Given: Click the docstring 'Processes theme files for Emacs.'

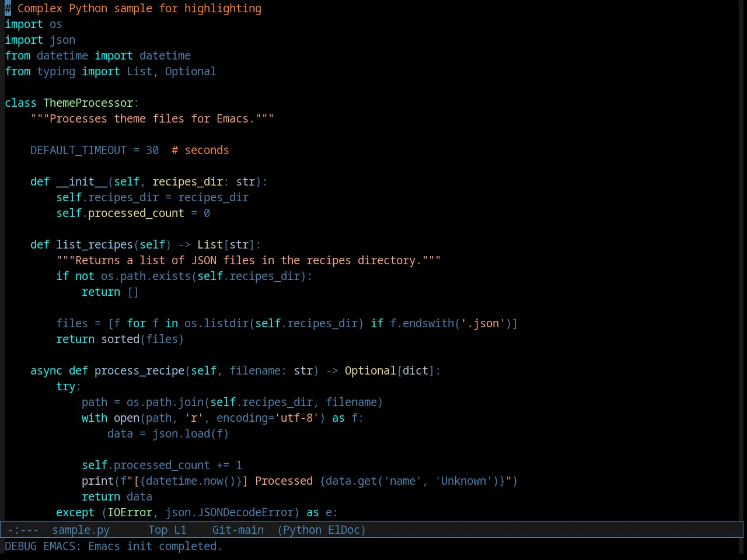Looking at the screenshot, I should [152, 118].
